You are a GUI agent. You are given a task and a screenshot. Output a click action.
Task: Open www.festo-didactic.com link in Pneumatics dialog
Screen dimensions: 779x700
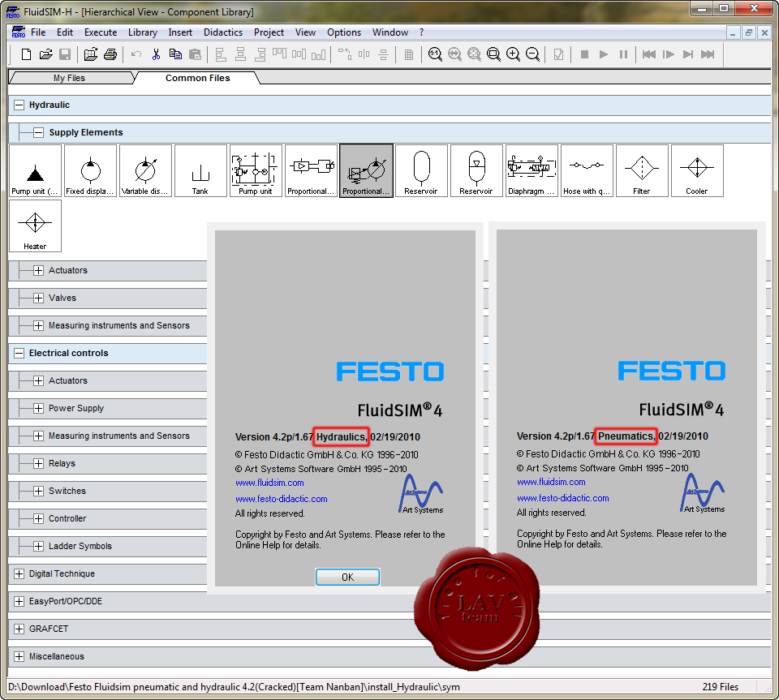click(x=563, y=498)
